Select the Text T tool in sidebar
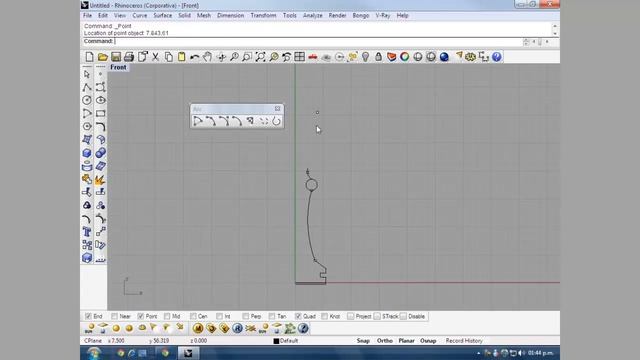 tap(87, 232)
